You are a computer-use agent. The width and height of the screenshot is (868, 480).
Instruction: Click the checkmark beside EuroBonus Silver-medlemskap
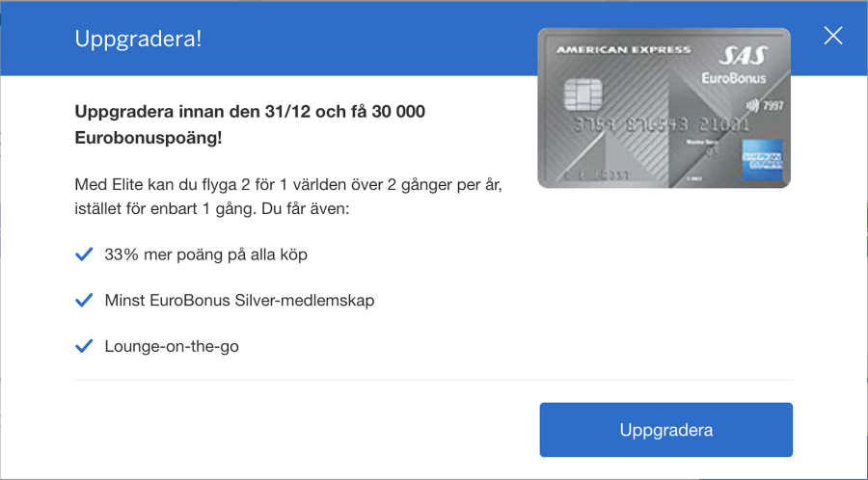pos(84,300)
